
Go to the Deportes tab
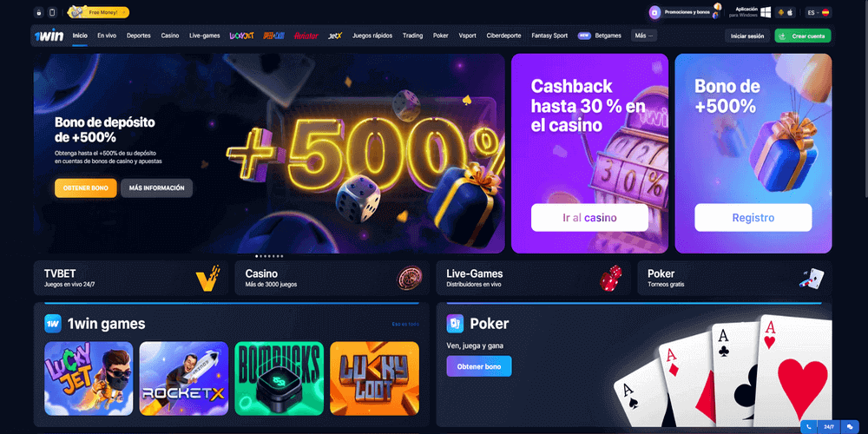138,36
